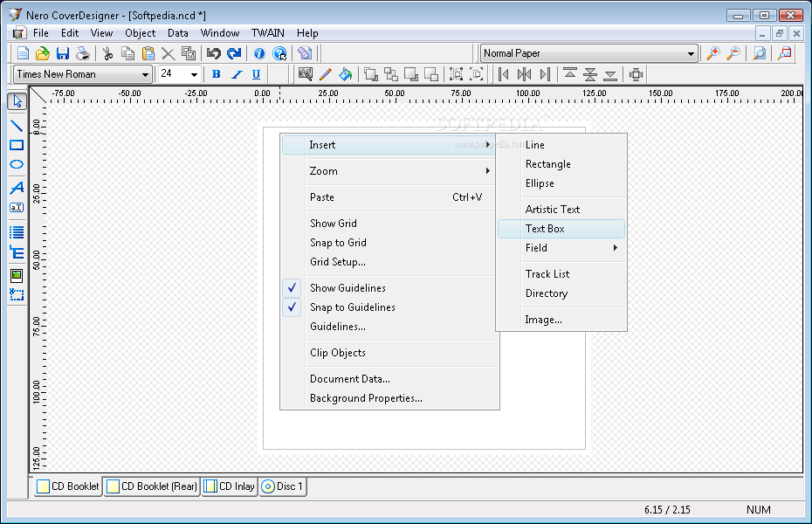Toggle Underline formatting
Viewport: 812px width, 524px height.
pyautogui.click(x=256, y=74)
